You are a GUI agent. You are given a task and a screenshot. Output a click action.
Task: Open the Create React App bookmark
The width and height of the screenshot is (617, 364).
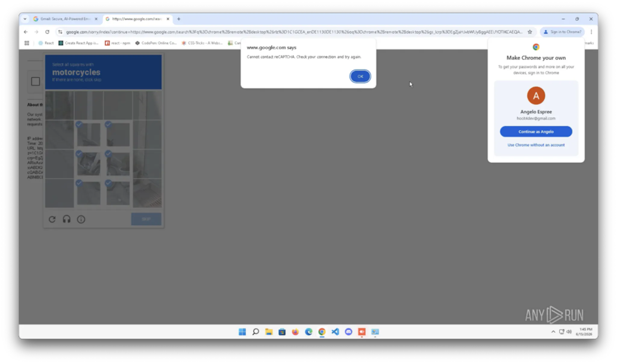[78, 43]
